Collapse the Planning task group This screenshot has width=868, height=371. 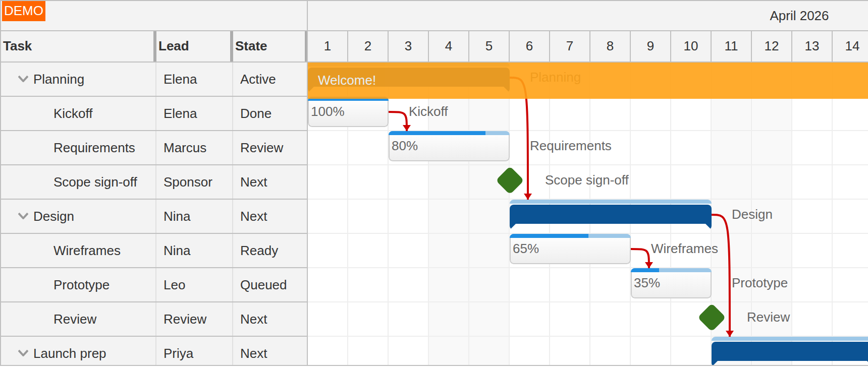point(22,79)
